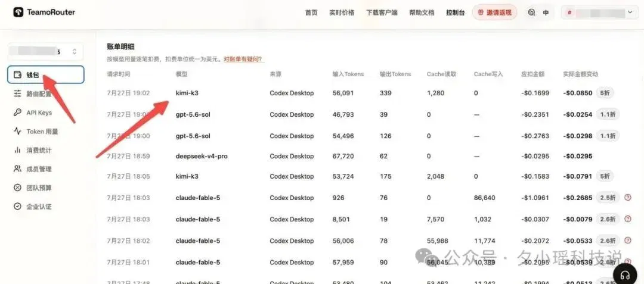This screenshot has height=284, width=644.
Task: Click the key icon beside API Keys
Action: [18, 113]
